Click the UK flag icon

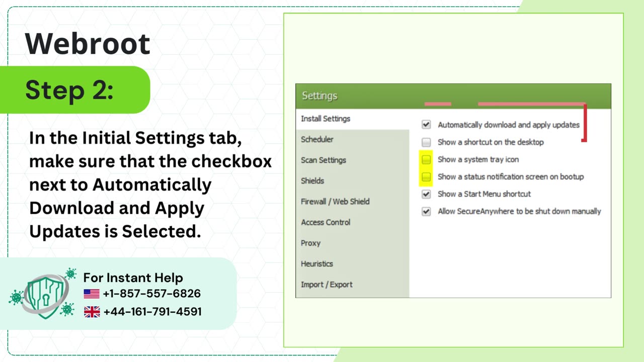92,312
